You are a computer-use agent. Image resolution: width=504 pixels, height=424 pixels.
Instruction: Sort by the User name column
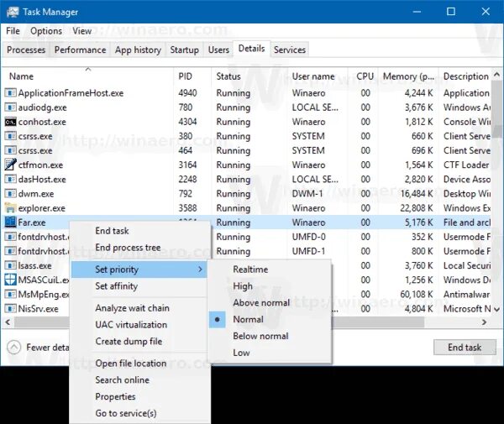coord(318,76)
